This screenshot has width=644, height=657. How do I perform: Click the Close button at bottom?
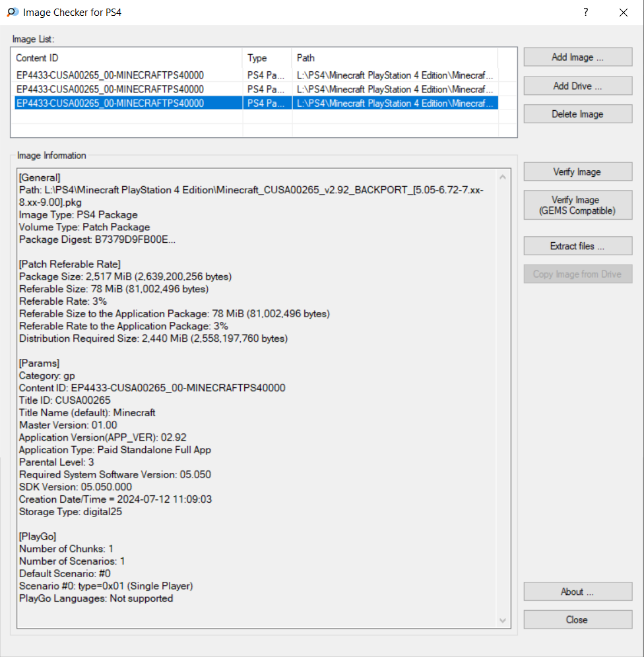578,619
